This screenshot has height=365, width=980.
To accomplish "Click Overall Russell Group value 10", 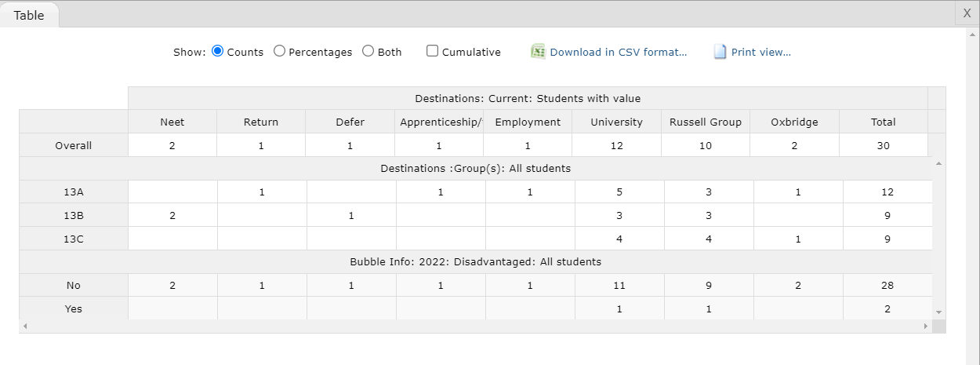I will [706, 145].
